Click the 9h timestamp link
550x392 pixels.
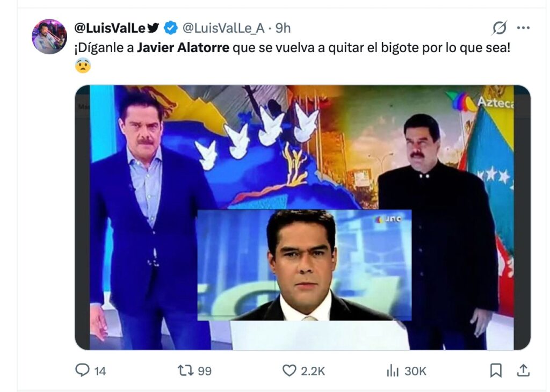click(x=283, y=28)
